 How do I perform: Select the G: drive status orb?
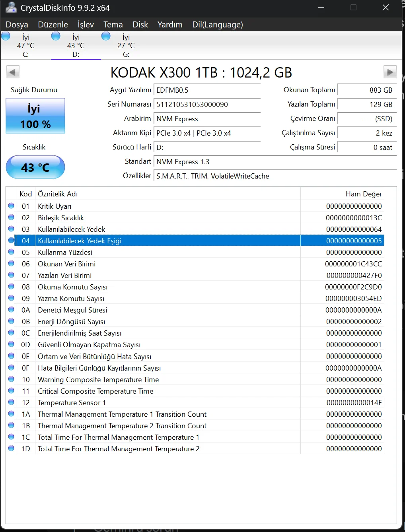[x=106, y=36]
